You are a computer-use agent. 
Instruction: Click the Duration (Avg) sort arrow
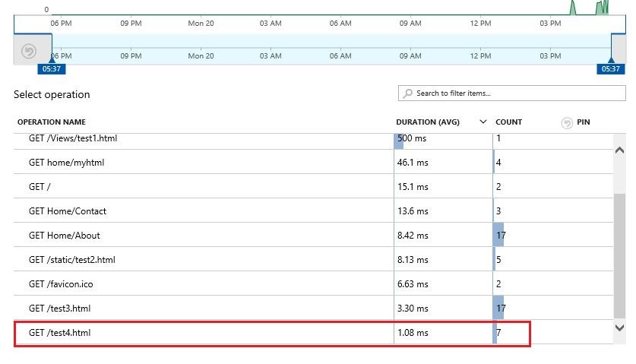point(483,122)
